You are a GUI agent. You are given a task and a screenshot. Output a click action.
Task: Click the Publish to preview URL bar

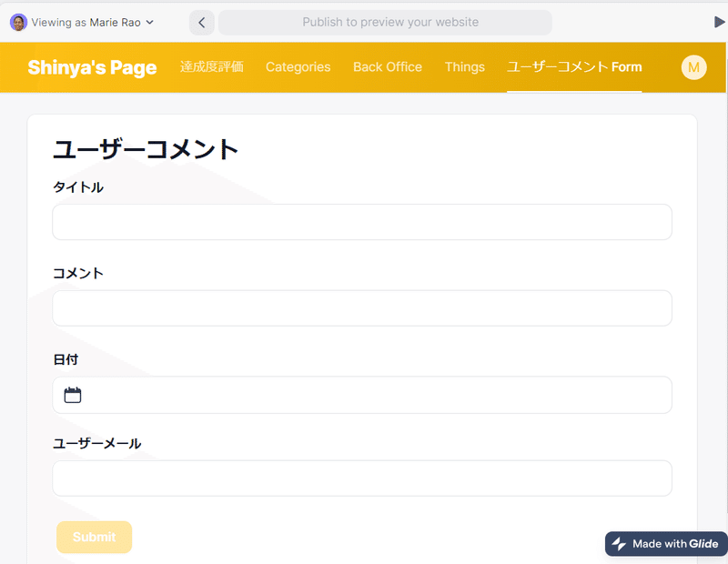click(x=385, y=22)
